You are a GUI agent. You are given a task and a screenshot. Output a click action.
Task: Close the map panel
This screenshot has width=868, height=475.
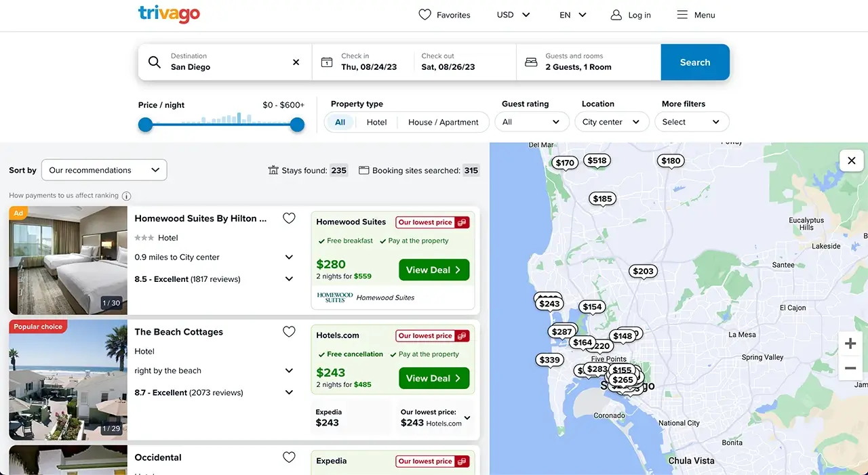click(x=851, y=161)
